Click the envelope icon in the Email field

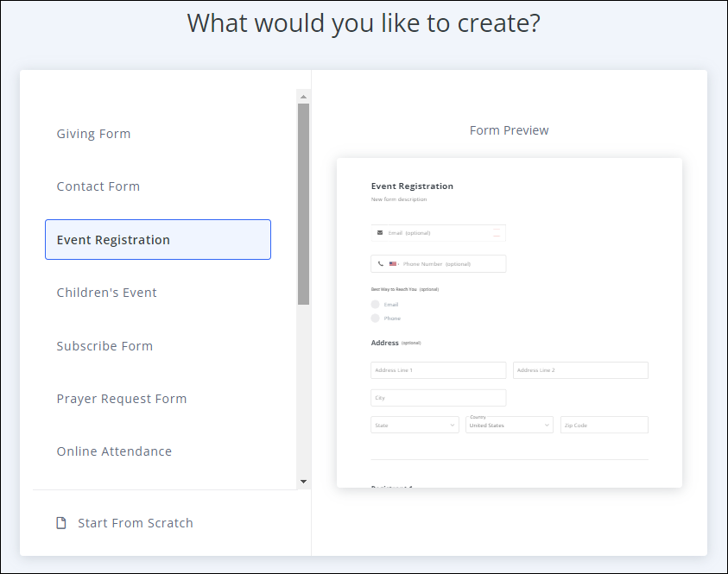coord(380,231)
